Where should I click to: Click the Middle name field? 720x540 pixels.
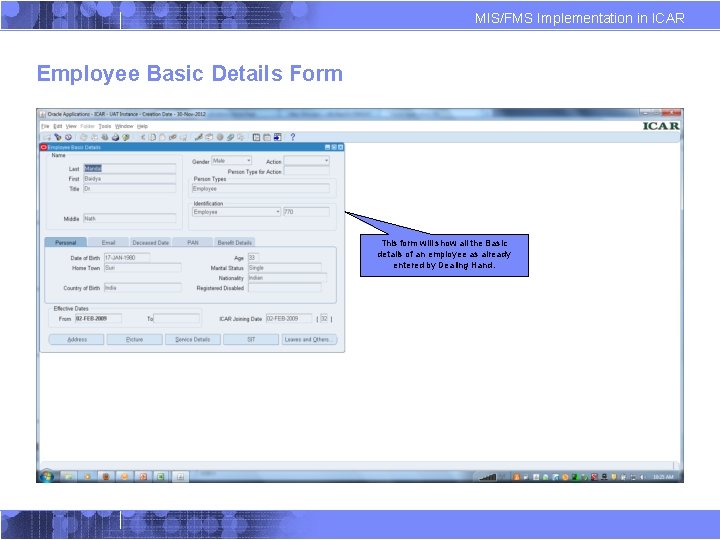pos(129,219)
